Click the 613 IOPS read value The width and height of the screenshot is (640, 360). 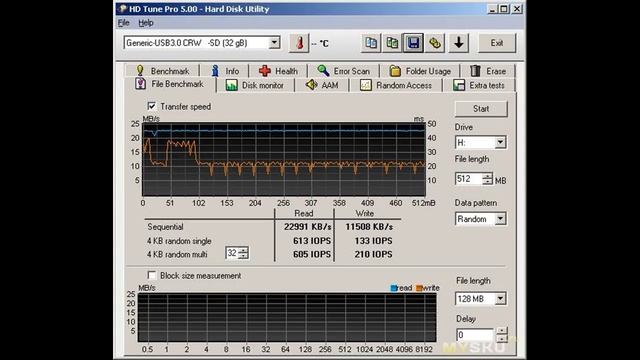pyautogui.click(x=312, y=241)
